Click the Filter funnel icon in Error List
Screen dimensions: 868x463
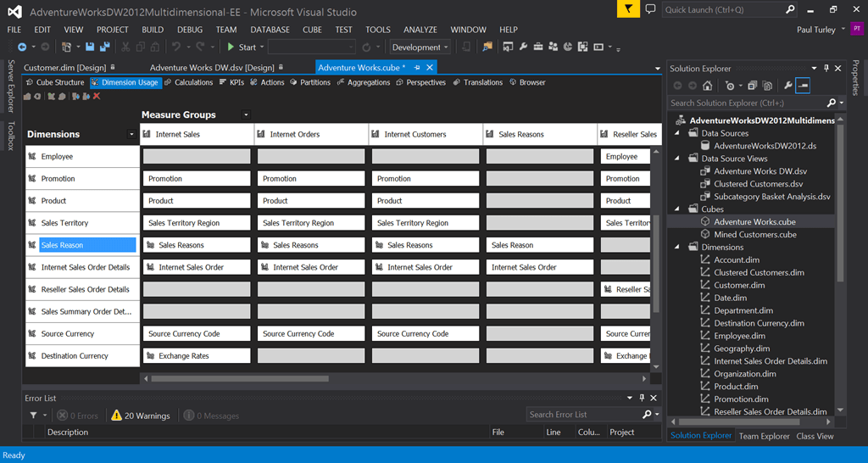coord(34,416)
